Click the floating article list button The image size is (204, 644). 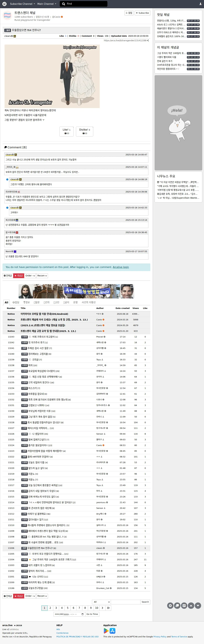click(184, 605)
